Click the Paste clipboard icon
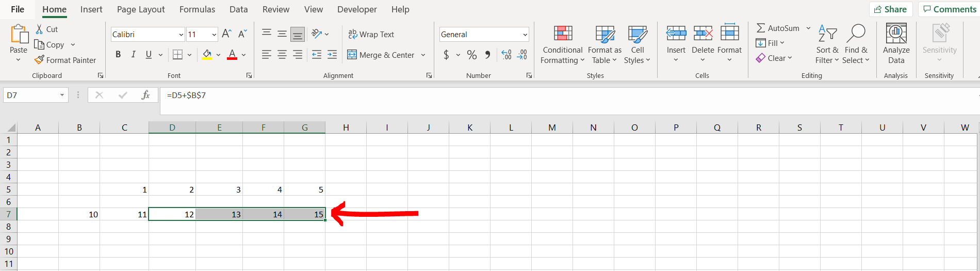The image size is (980, 271). 19,35
